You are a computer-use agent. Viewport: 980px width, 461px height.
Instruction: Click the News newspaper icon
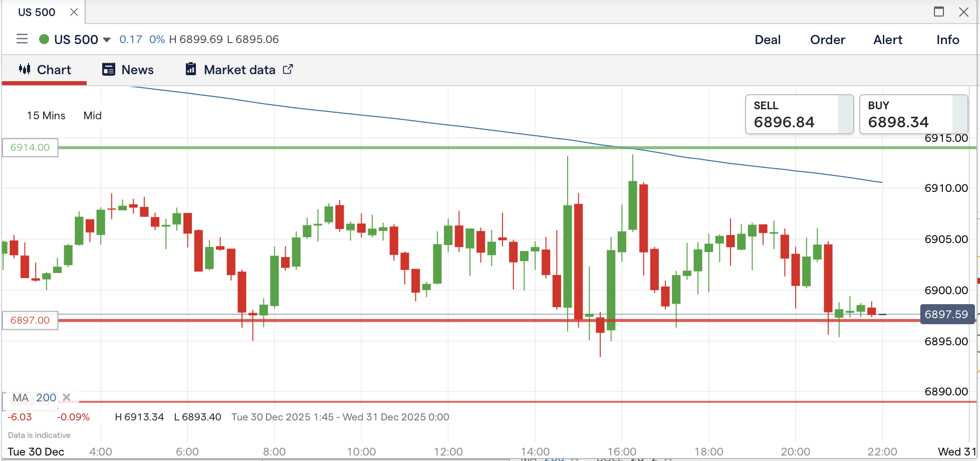click(x=109, y=69)
